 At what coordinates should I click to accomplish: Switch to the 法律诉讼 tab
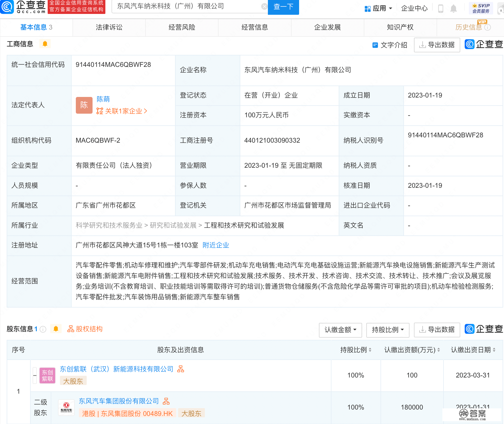109,27
